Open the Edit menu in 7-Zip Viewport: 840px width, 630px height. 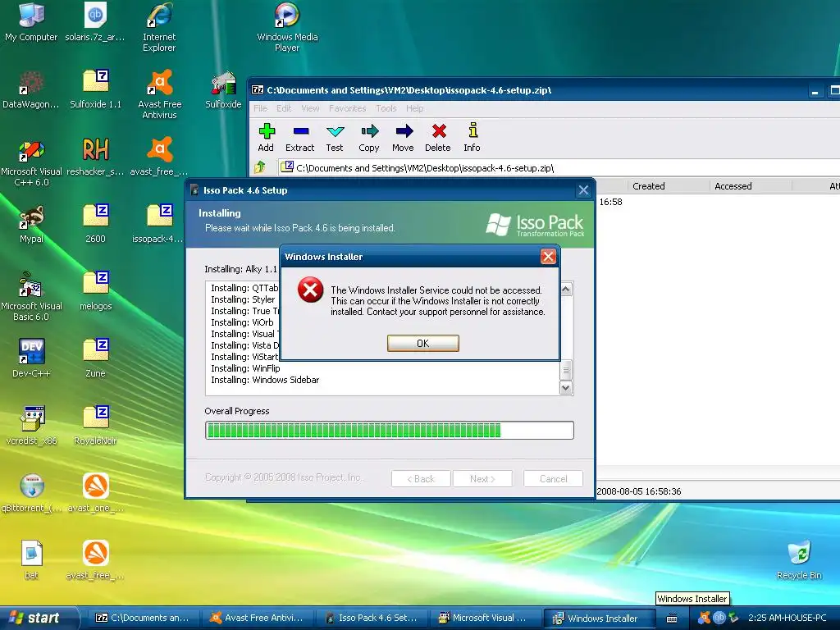click(284, 108)
